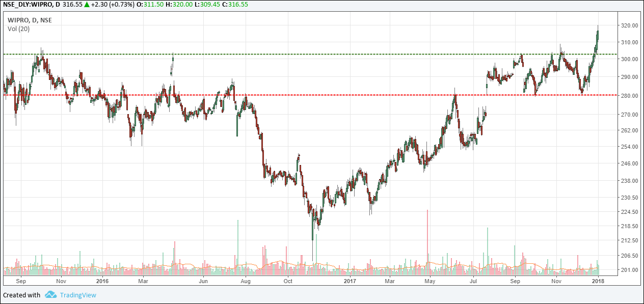Viewport: 644px width, 304px height.
Task: Select the Vol (20) indicator label
Action: point(18,29)
